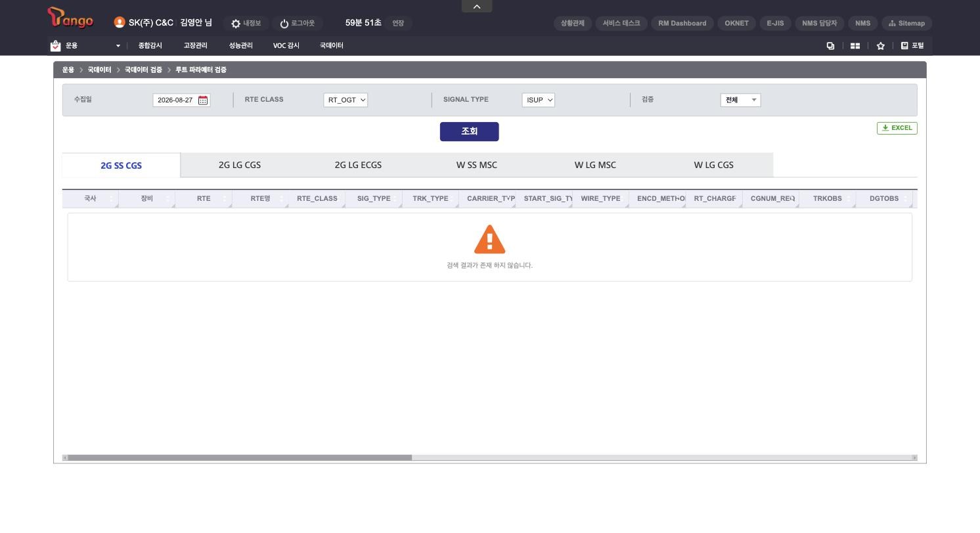
Task: Switch to W SS MSC tab
Action: 477,165
